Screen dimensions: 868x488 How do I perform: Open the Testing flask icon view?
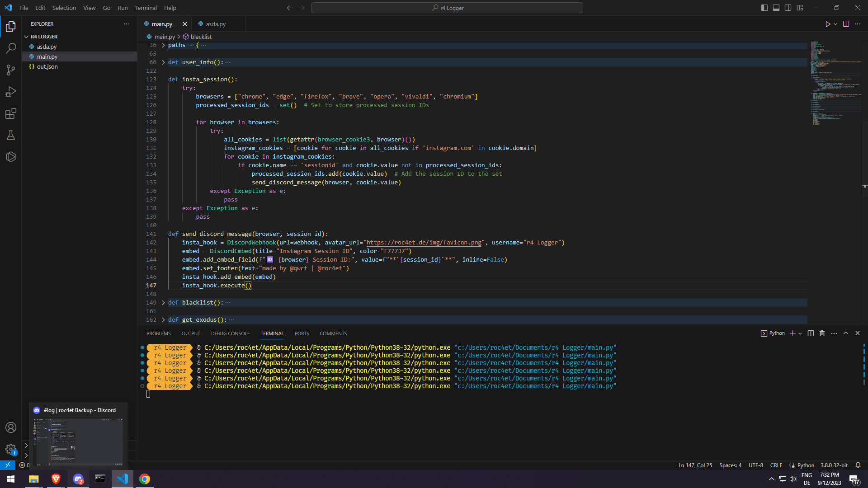(11, 135)
